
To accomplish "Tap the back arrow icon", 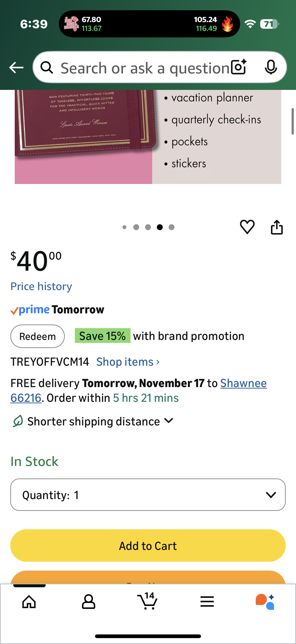I will 16,68.
